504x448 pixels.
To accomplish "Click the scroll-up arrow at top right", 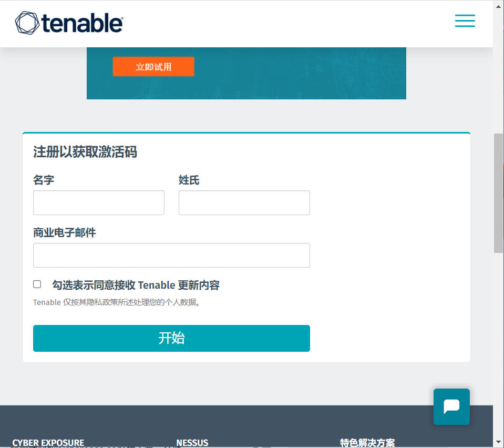I will pos(497,6).
